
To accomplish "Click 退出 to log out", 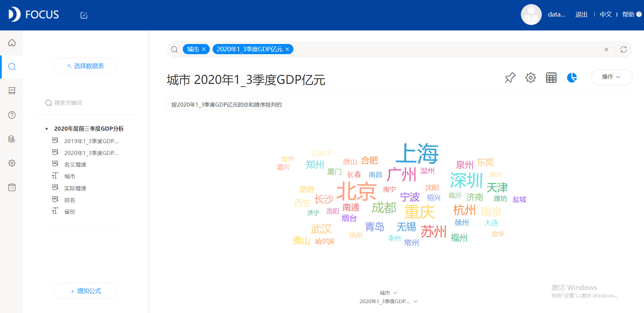I will click(x=581, y=15).
